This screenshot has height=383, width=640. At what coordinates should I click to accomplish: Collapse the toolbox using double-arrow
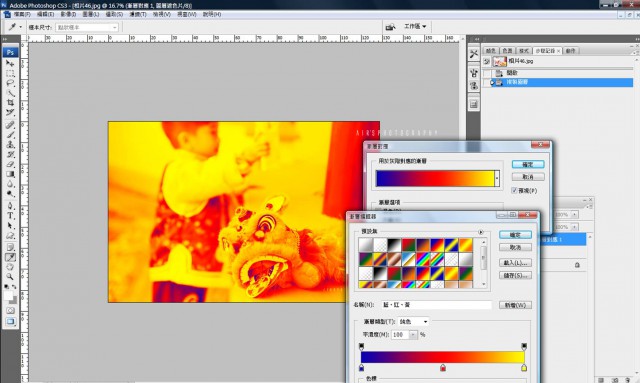[5, 39]
